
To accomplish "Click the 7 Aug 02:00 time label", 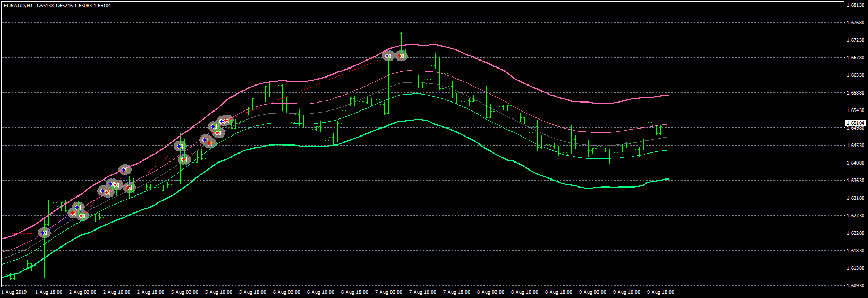I will click(388, 292).
